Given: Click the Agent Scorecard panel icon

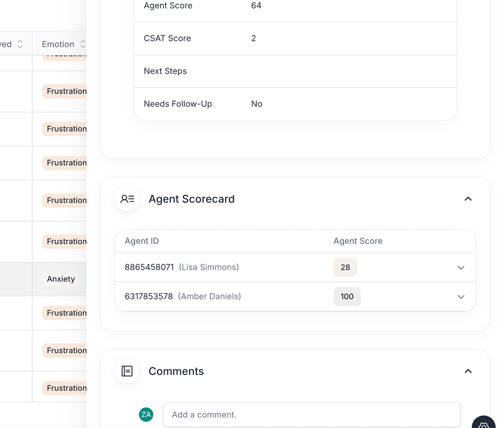Looking at the screenshot, I should (127, 199).
